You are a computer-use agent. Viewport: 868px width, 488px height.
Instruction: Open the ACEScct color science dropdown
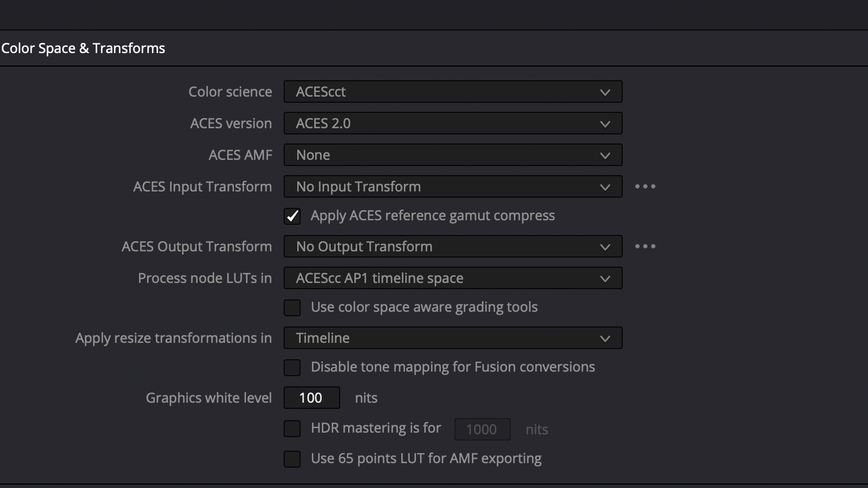point(441,91)
